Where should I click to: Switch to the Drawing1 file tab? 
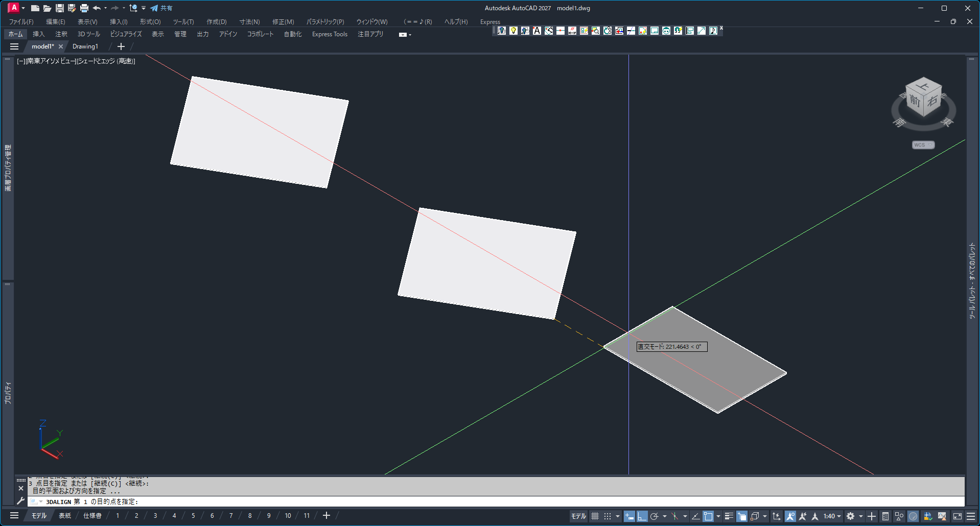tap(85, 46)
